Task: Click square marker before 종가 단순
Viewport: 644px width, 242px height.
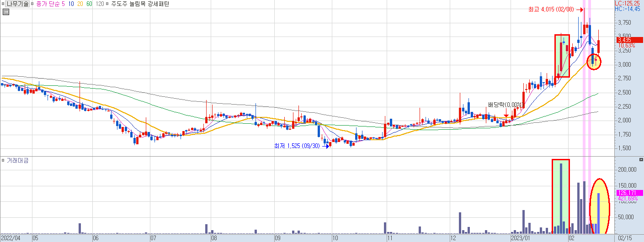Action: pyautogui.click(x=33, y=4)
